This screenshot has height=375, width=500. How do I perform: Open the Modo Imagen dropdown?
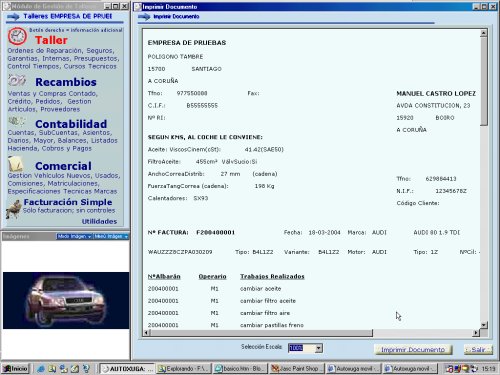(74, 236)
